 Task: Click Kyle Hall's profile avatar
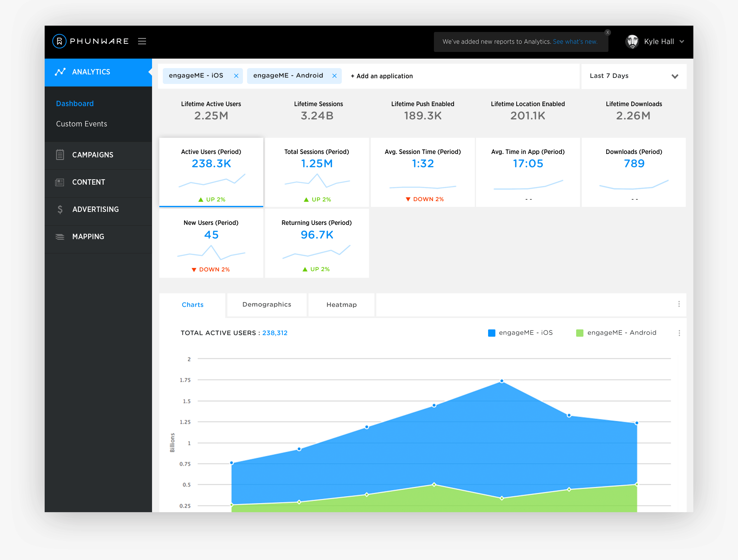click(x=632, y=42)
